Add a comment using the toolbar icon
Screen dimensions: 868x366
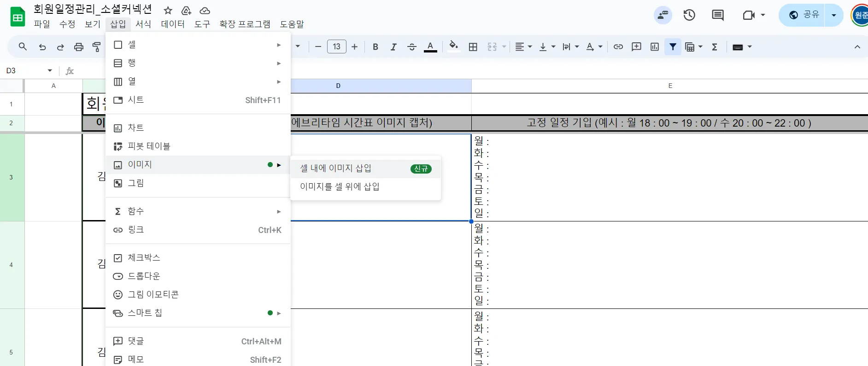point(636,46)
